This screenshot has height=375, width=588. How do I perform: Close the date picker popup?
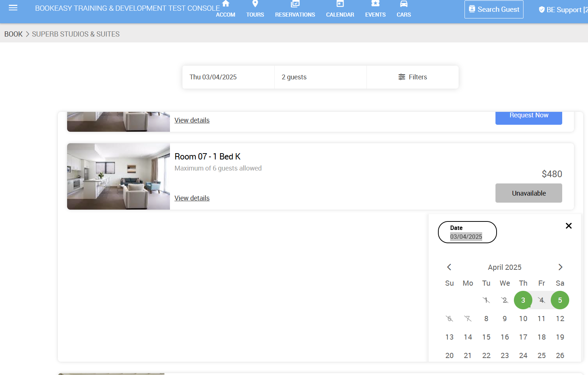tap(569, 226)
